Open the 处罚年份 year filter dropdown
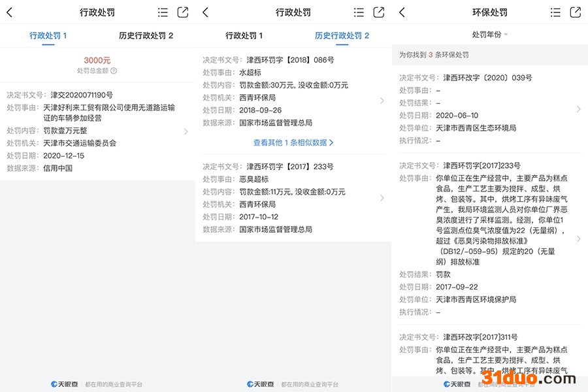The image size is (588, 392). click(x=490, y=34)
